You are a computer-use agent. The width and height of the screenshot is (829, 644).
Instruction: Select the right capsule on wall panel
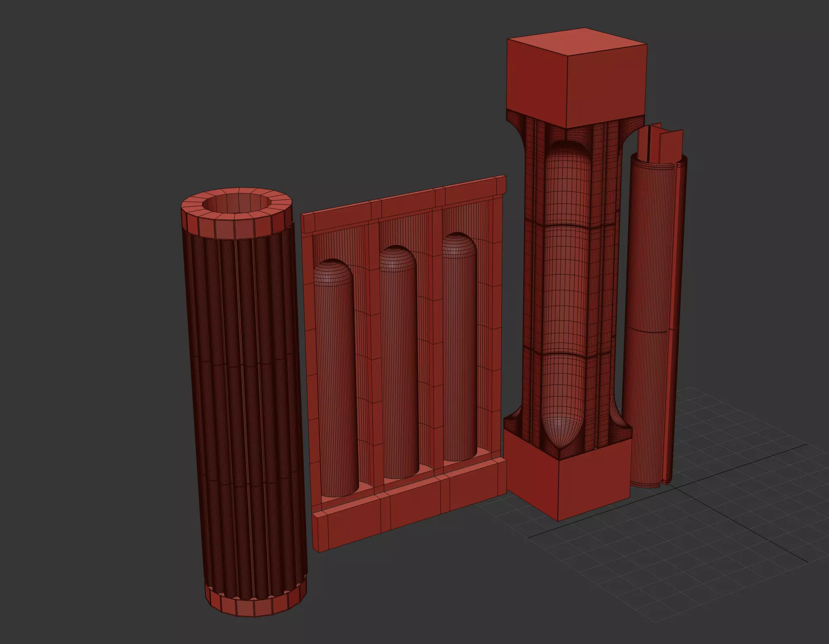point(461,352)
